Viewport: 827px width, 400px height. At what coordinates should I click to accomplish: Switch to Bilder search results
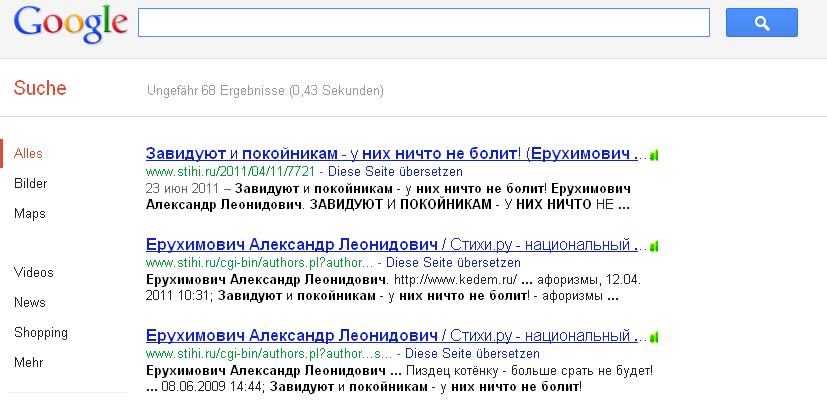click(31, 184)
